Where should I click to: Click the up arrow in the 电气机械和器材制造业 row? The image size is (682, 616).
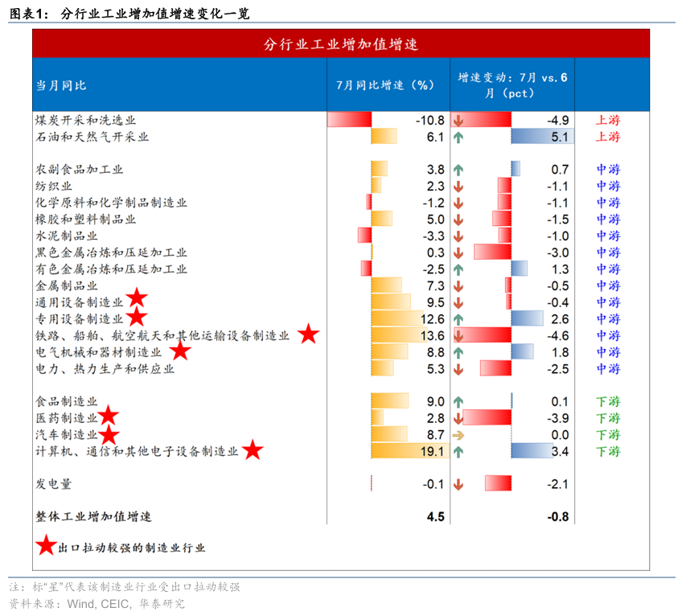click(x=458, y=353)
